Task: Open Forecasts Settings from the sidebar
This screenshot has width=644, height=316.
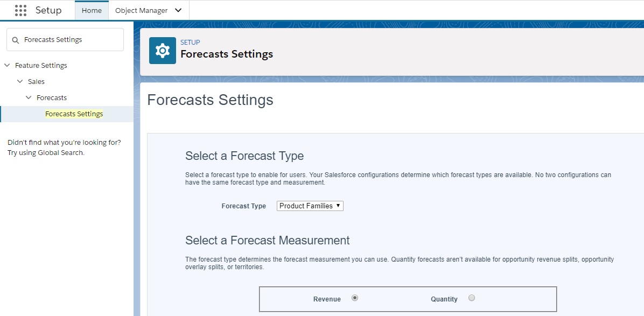Action: tap(74, 114)
